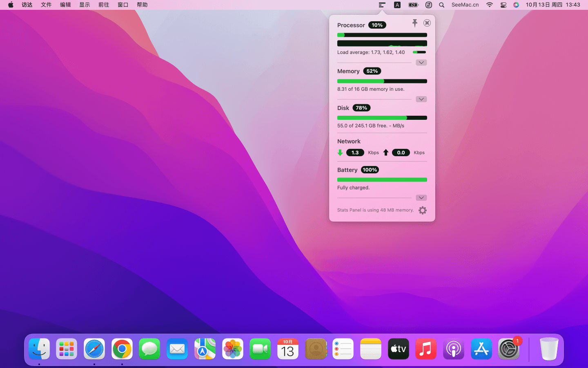The width and height of the screenshot is (588, 368).
Task: Open Spotlight search magnifier
Action: click(441, 5)
